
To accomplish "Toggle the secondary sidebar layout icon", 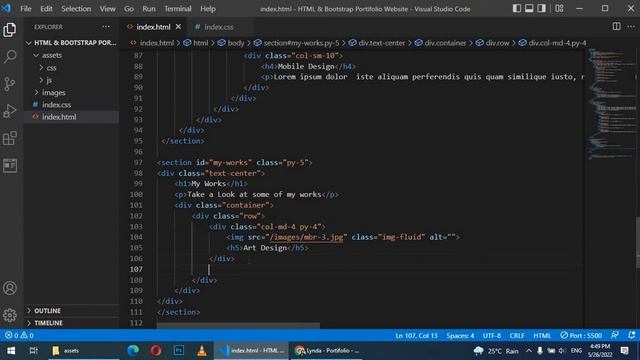I will (542, 9).
